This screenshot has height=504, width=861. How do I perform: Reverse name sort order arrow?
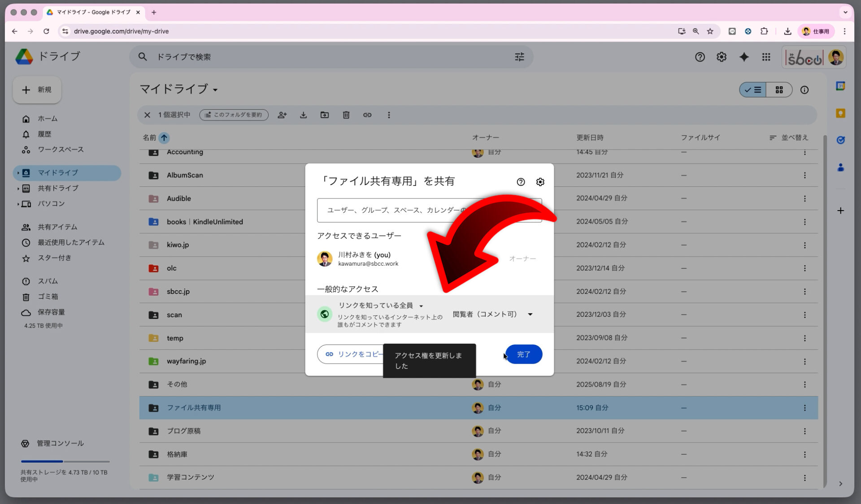coord(164,138)
